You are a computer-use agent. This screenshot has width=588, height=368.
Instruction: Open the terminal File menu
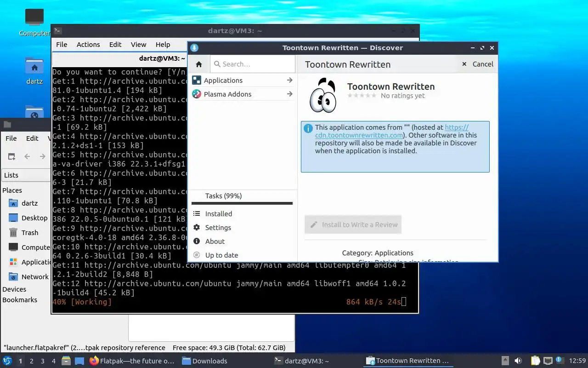[62, 45]
